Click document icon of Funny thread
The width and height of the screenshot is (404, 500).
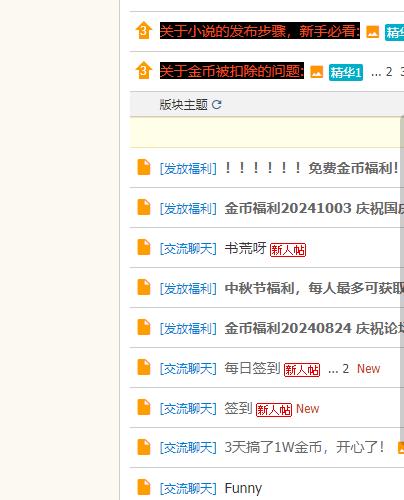144,487
